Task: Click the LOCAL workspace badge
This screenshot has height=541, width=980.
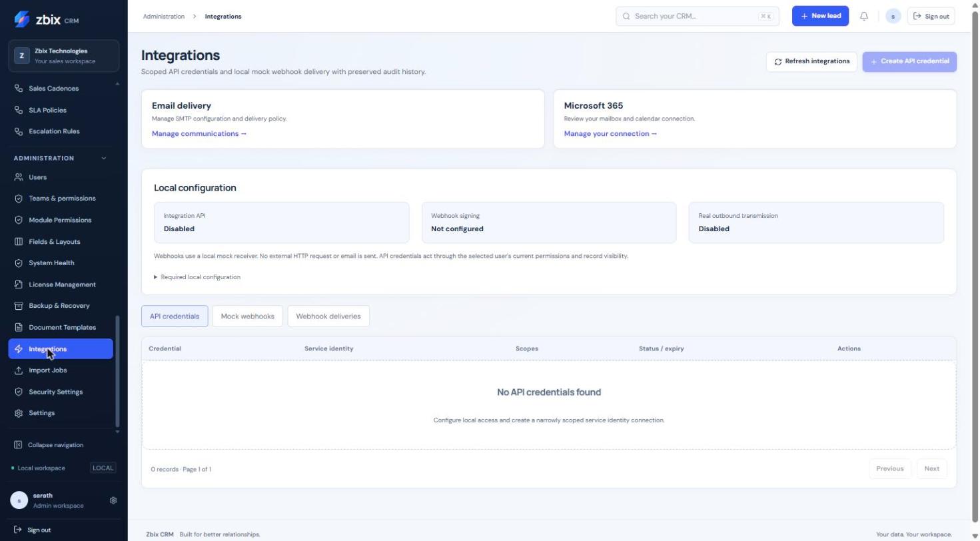Action: coord(103,468)
